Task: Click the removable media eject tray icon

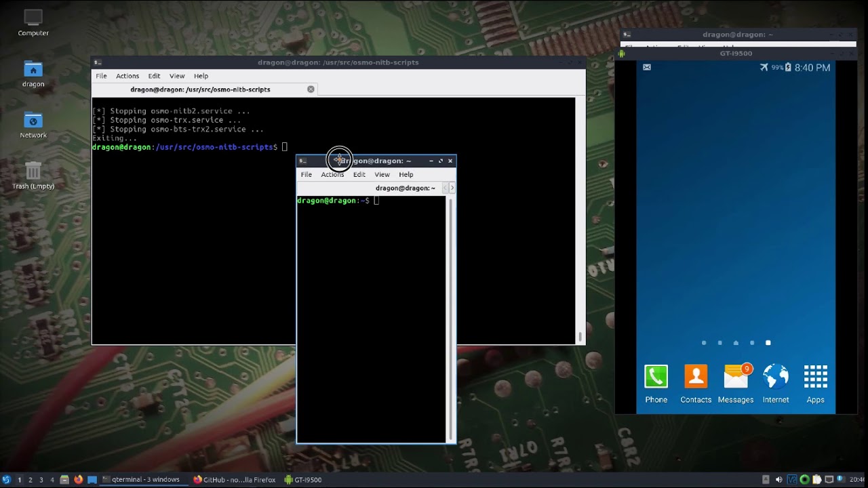Action: click(766, 480)
